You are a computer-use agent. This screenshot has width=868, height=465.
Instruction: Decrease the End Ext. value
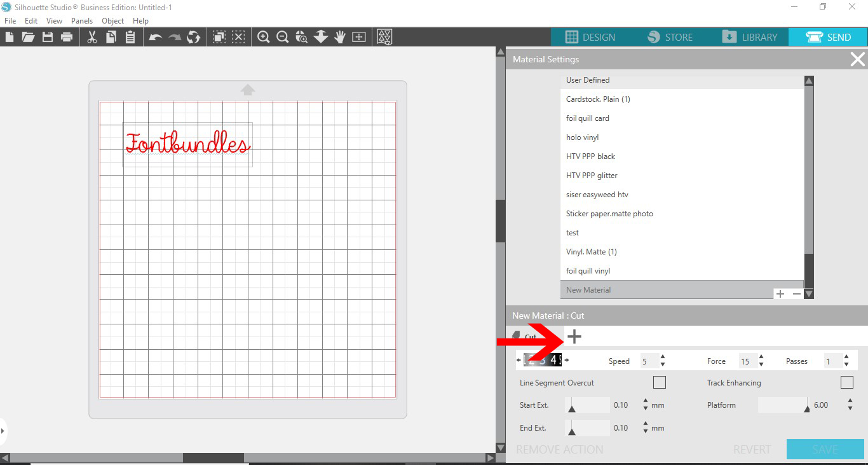[646, 431]
